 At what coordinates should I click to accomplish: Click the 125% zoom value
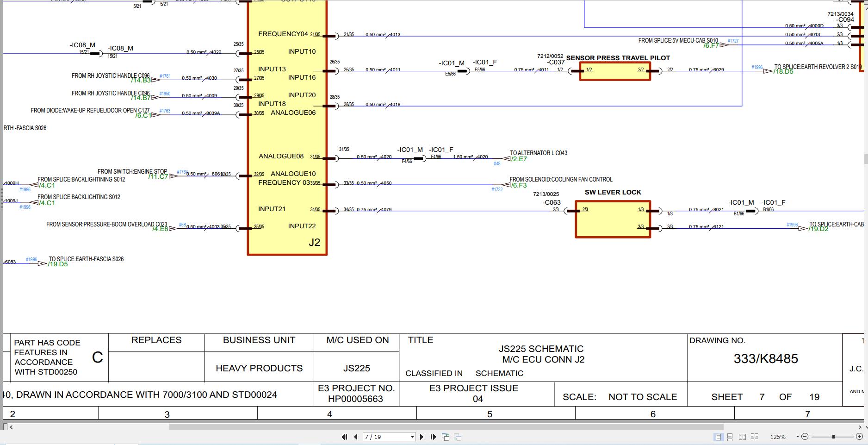pos(778,437)
